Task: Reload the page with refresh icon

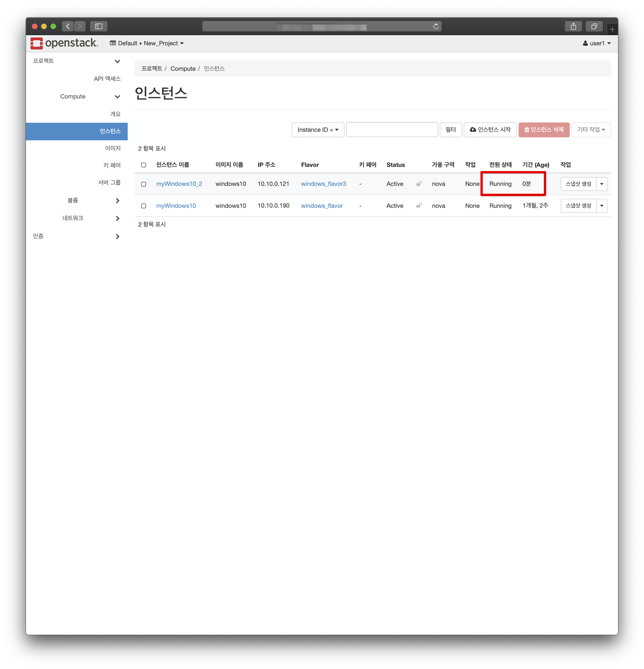Action: [436, 26]
